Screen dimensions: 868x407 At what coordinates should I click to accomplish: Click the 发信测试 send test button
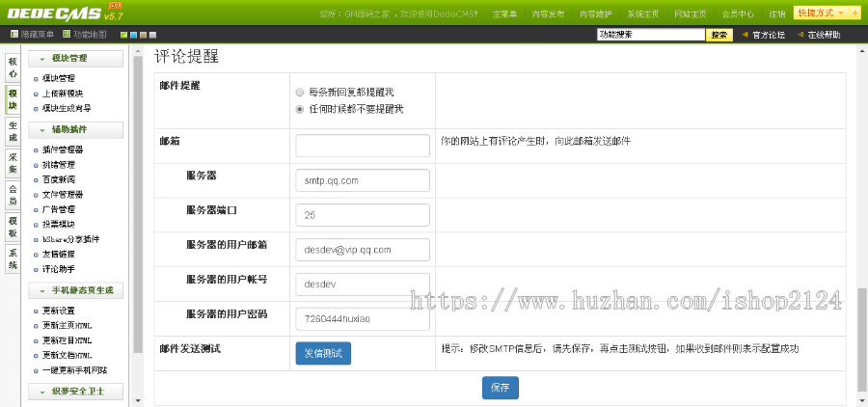323,353
